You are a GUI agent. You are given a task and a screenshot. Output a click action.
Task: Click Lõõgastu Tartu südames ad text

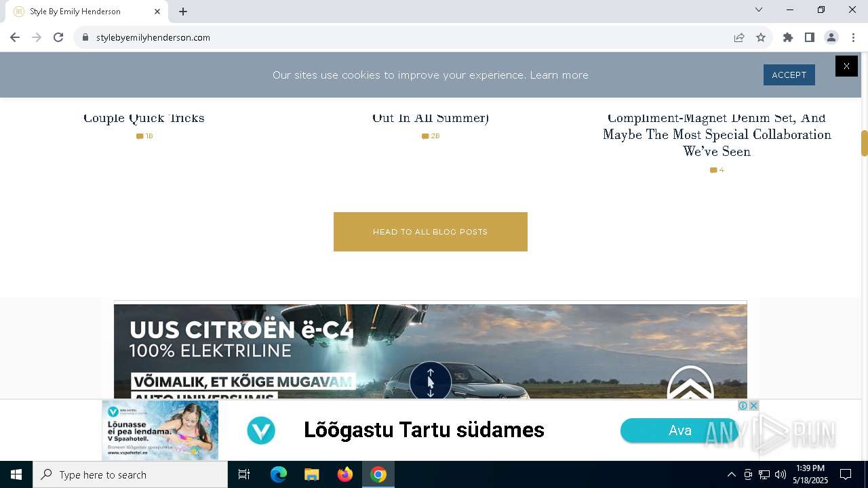click(x=424, y=430)
